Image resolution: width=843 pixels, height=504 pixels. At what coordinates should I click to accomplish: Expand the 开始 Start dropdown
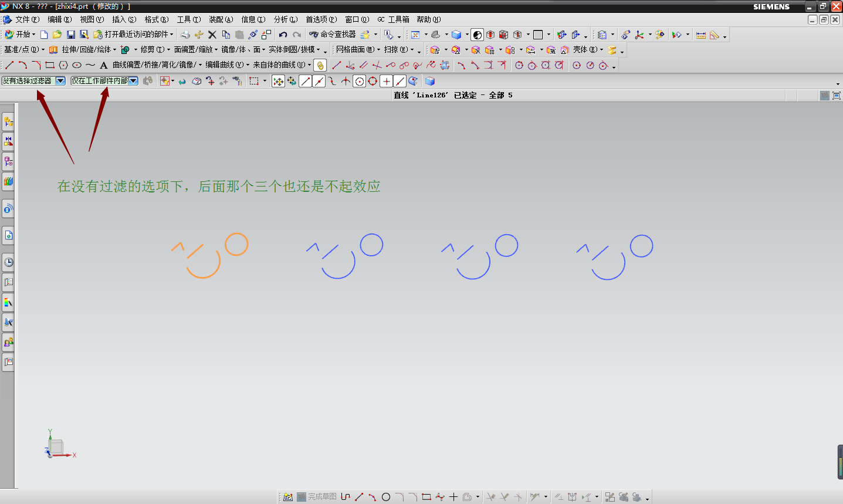tap(20, 35)
